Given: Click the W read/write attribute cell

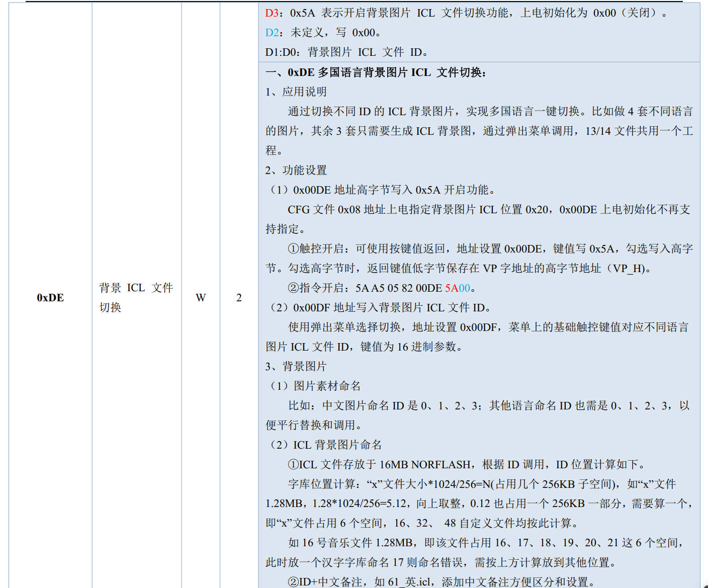Looking at the screenshot, I should 201,298.
